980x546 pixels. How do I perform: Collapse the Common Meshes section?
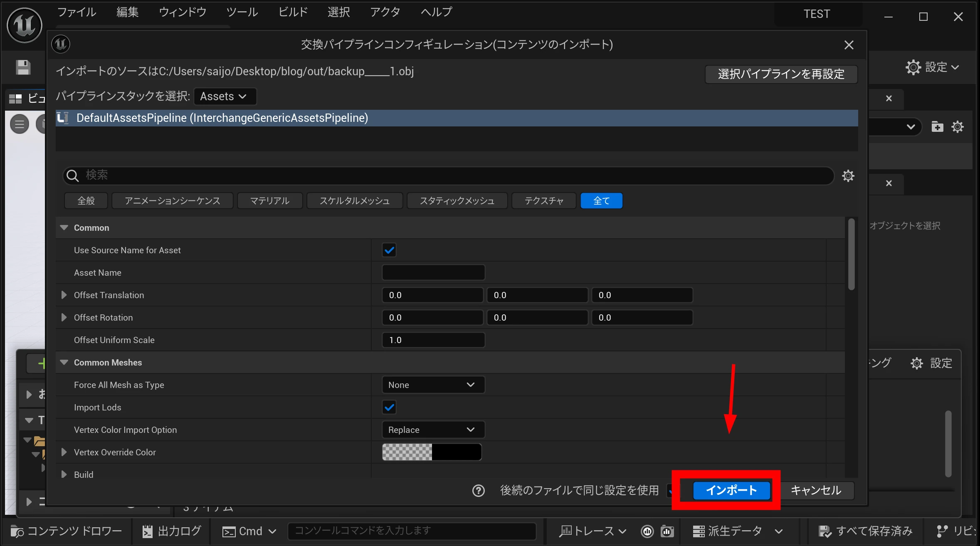[64, 363]
